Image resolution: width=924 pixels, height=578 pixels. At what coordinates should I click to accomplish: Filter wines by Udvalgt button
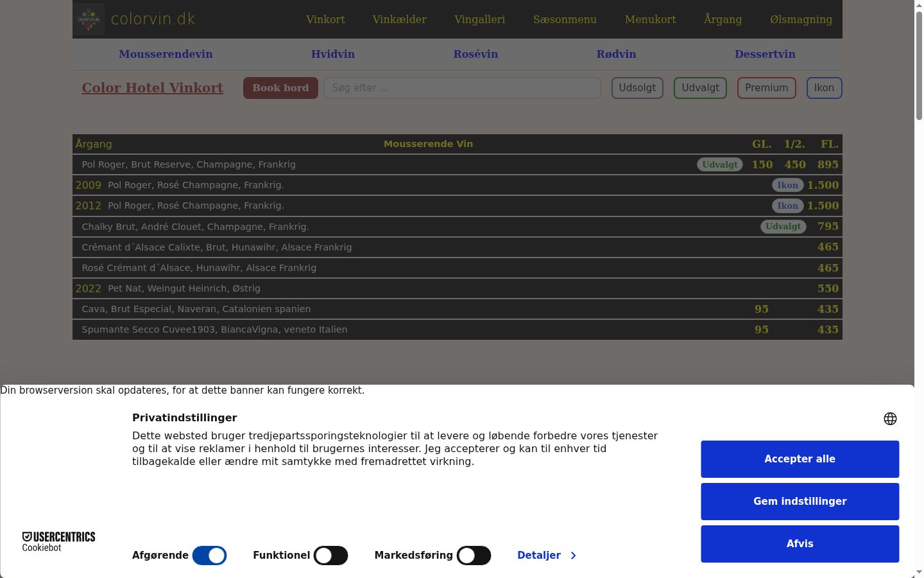pos(700,88)
